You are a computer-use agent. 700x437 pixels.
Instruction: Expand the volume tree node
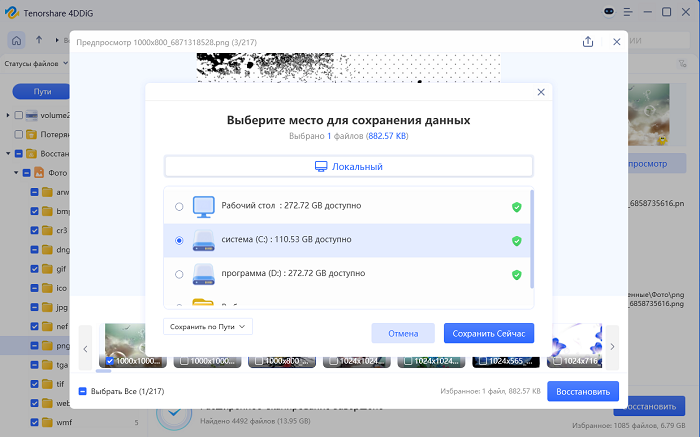8,115
